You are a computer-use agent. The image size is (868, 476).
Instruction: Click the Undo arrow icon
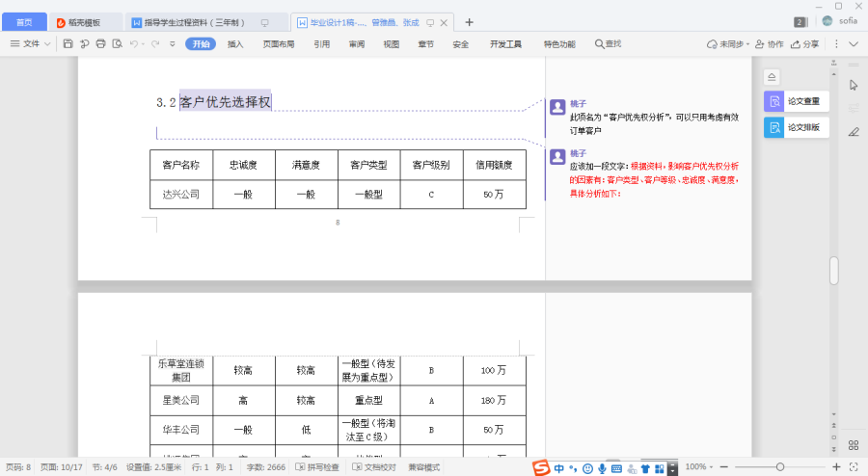133,43
